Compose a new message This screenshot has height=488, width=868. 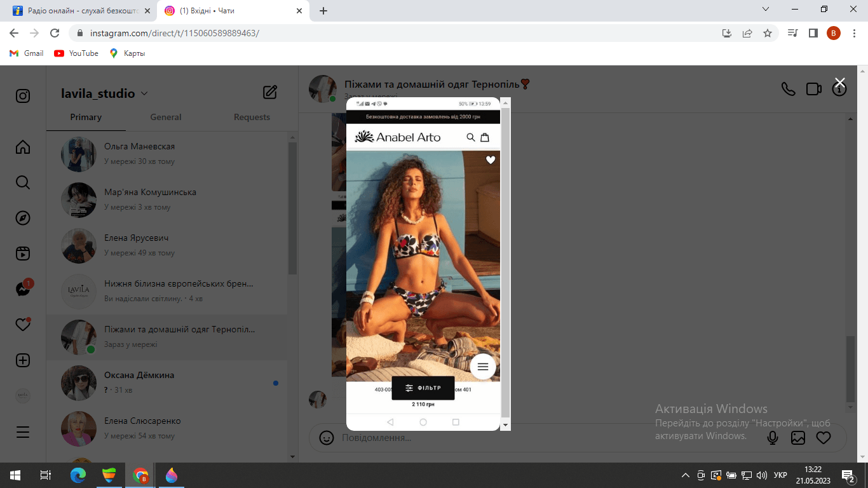270,92
